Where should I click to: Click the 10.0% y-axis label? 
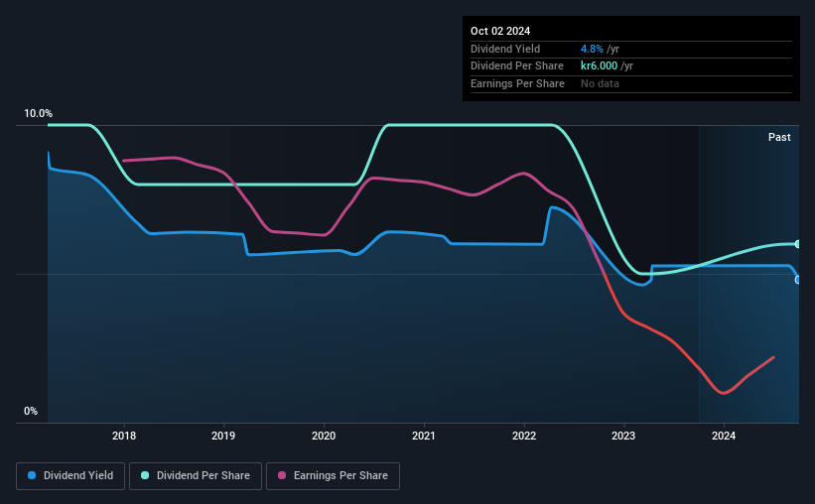[x=38, y=113]
